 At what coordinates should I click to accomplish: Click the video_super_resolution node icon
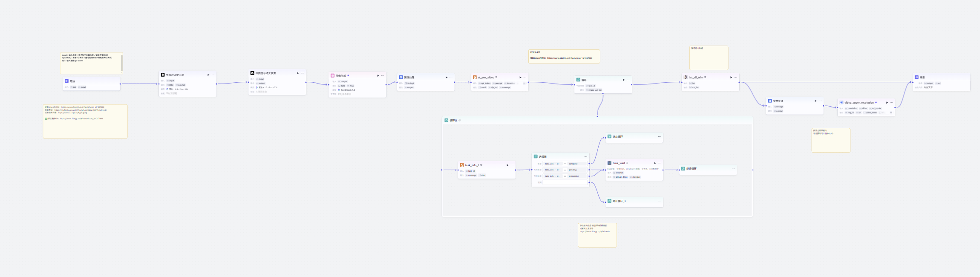coord(841,102)
